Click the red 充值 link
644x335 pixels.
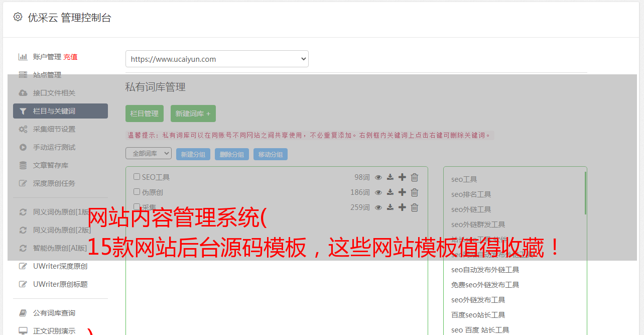(70, 57)
